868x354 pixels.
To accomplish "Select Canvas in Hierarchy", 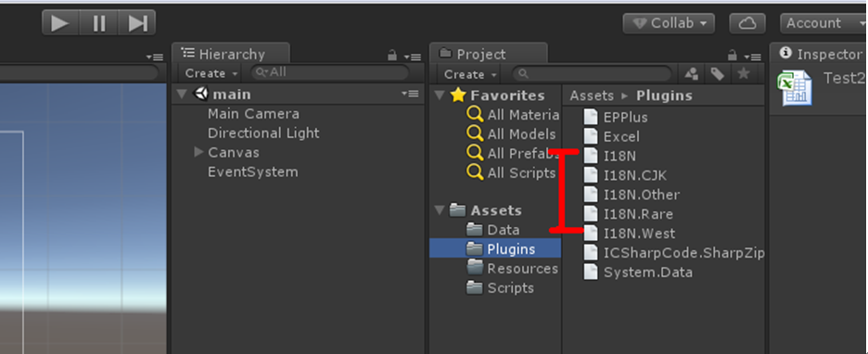I will click(234, 152).
